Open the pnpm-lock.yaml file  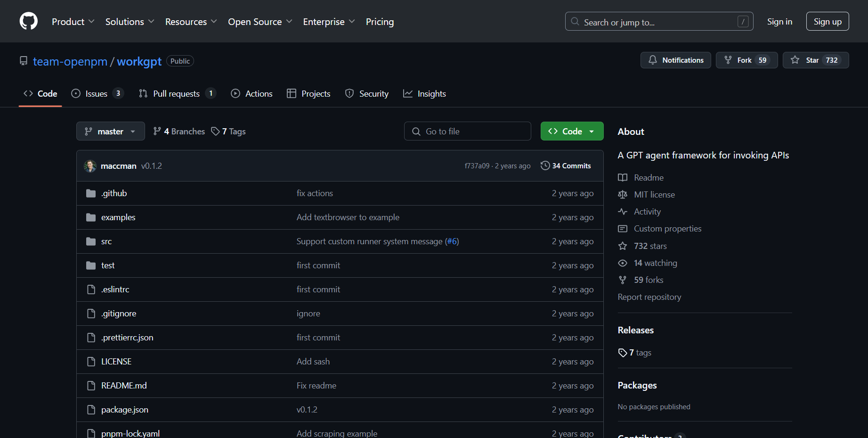[x=130, y=433]
